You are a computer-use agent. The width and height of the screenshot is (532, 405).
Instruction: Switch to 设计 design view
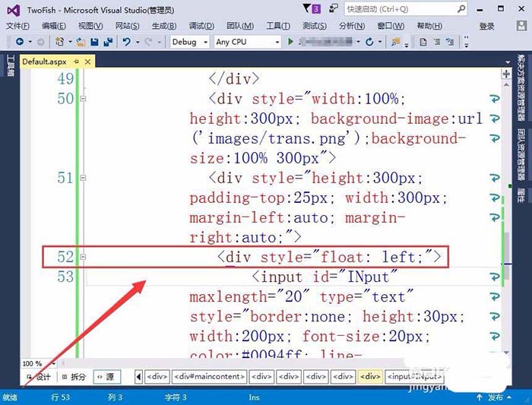(x=39, y=377)
